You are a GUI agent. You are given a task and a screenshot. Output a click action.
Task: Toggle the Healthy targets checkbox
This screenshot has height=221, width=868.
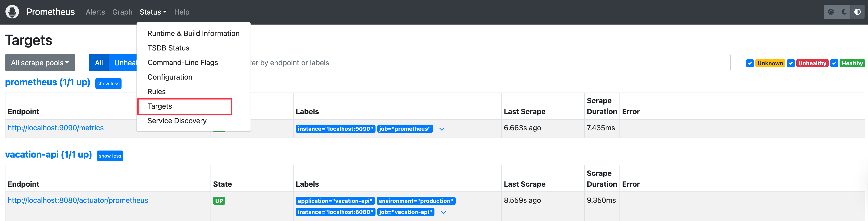(834, 63)
